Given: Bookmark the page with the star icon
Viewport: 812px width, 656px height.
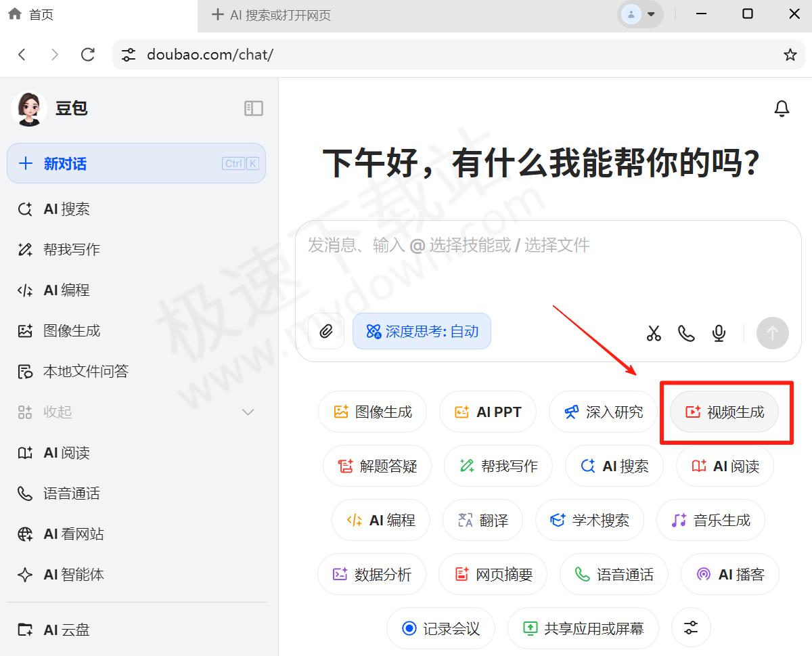Looking at the screenshot, I should [x=790, y=54].
